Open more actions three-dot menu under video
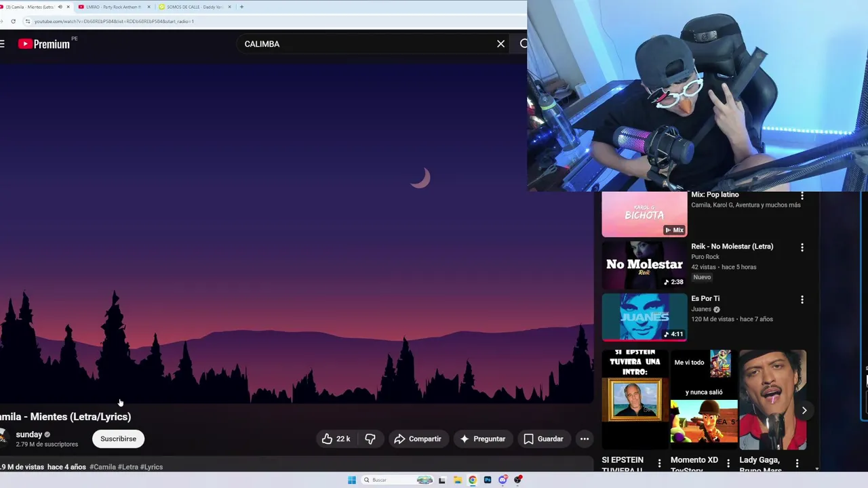868x488 pixels. tap(585, 439)
